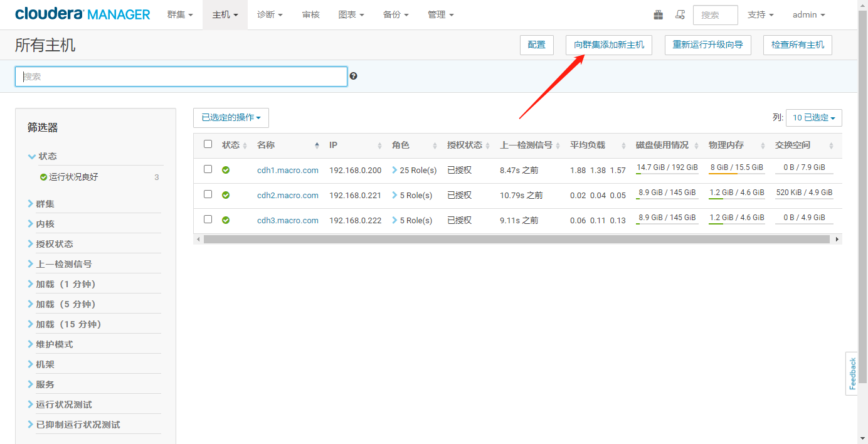Click the Cloudera Manager logo
This screenshot has width=868, height=444.
[x=83, y=14]
